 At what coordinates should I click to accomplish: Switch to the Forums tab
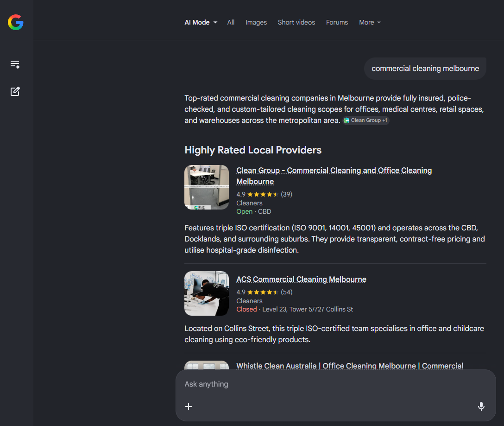coord(337,23)
